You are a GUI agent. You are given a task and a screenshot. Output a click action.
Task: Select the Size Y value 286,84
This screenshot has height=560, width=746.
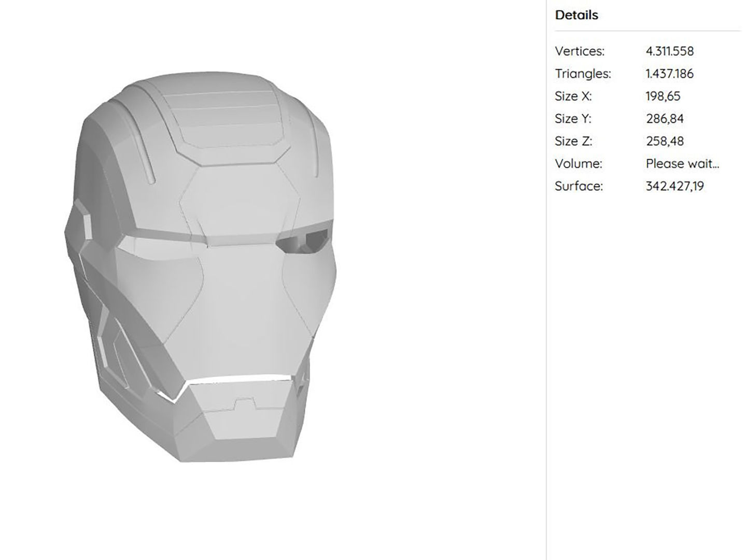click(x=665, y=119)
